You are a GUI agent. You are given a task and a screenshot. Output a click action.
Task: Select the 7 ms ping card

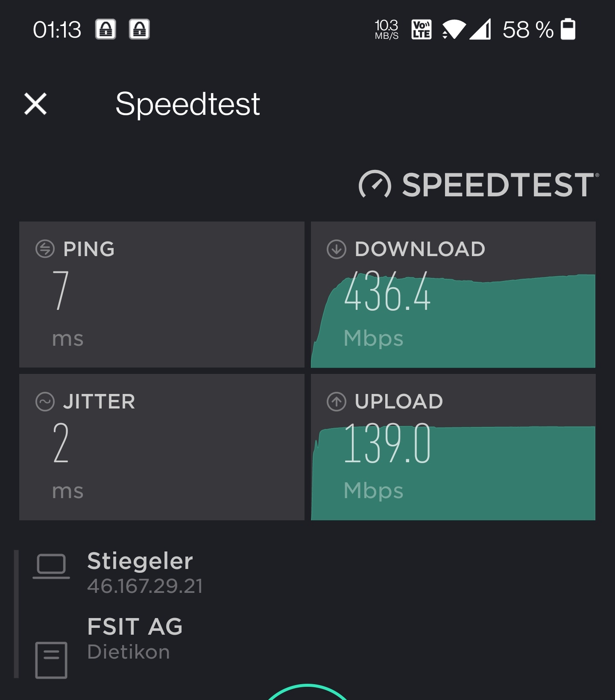[x=161, y=295]
